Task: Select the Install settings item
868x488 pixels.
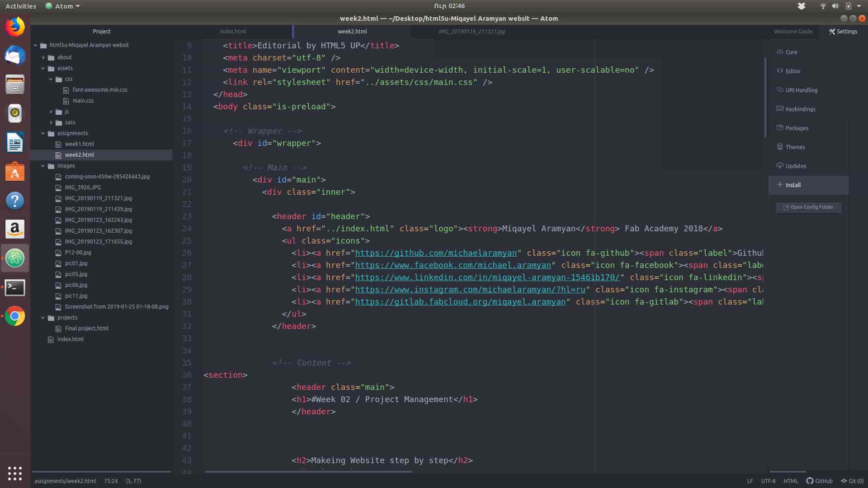Action: [793, 185]
